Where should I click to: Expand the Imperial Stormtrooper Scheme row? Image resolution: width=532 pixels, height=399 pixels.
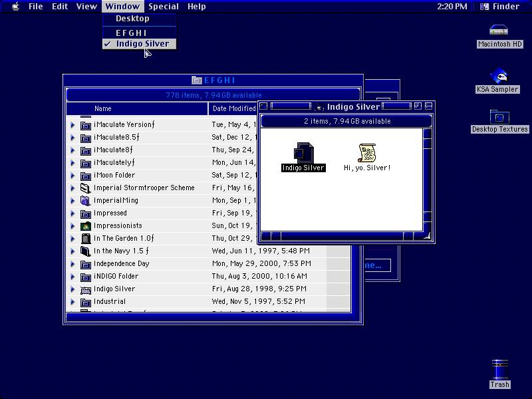click(x=72, y=188)
